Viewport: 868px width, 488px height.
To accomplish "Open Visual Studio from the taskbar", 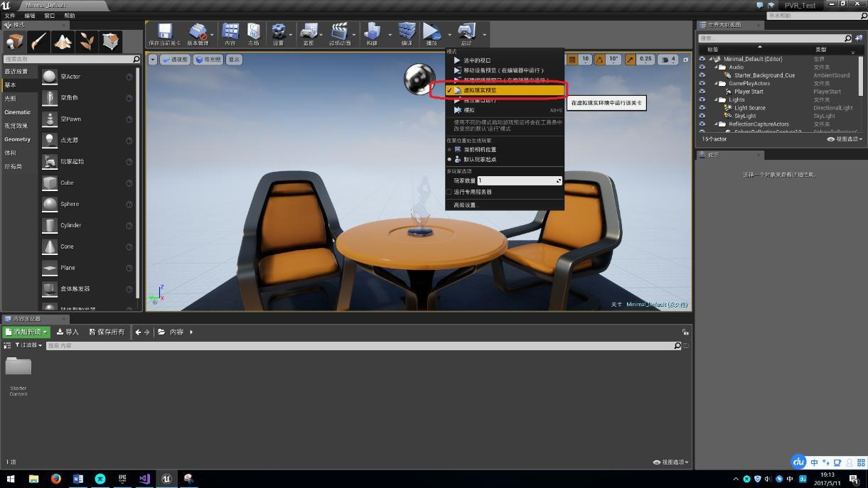I will coord(144,479).
